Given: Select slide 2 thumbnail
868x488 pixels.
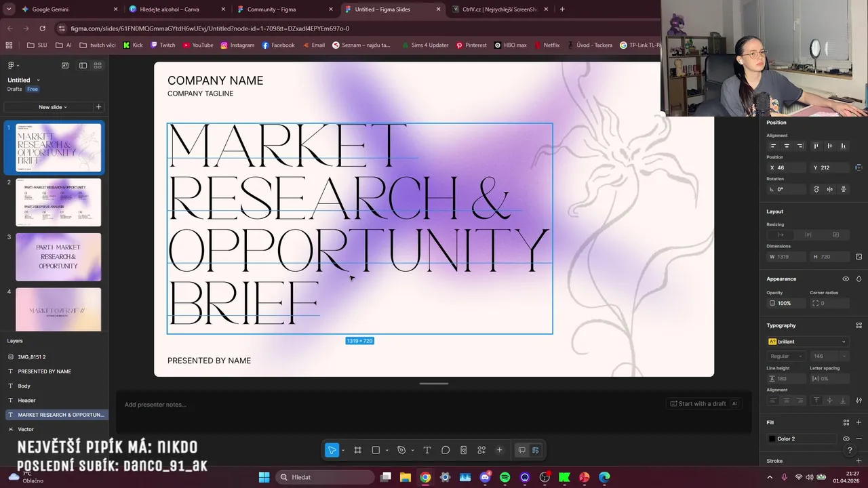Looking at the screenshot, I should [58, 202].
